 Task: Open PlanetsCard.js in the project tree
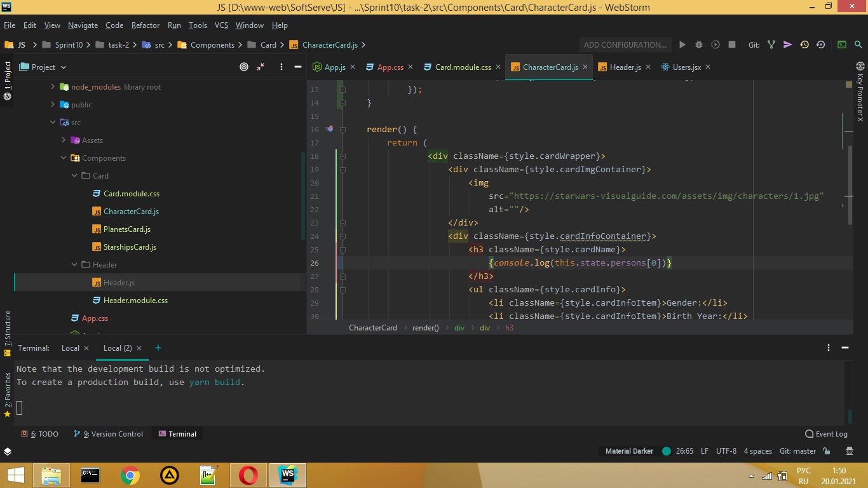tap(126, 229)
